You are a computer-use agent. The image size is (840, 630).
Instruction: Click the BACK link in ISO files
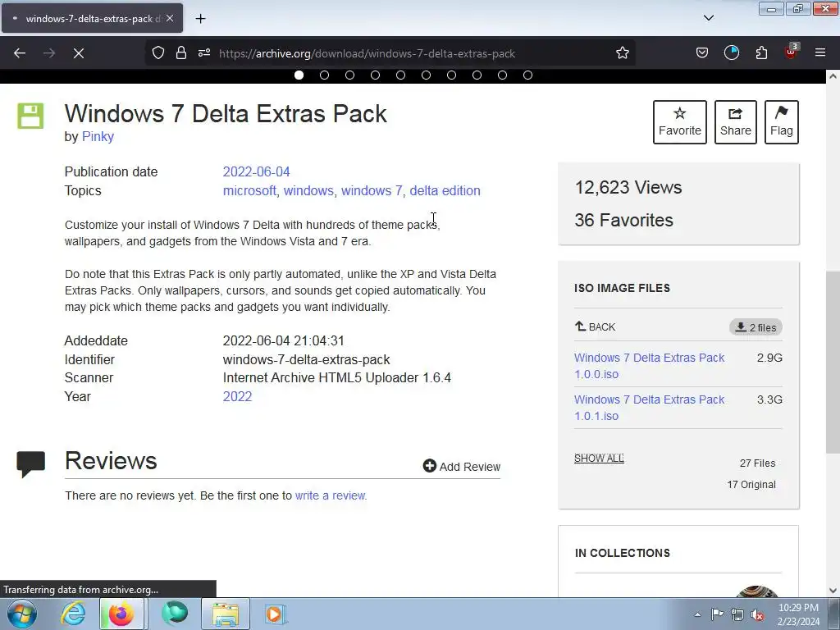[x=596, y=326]
